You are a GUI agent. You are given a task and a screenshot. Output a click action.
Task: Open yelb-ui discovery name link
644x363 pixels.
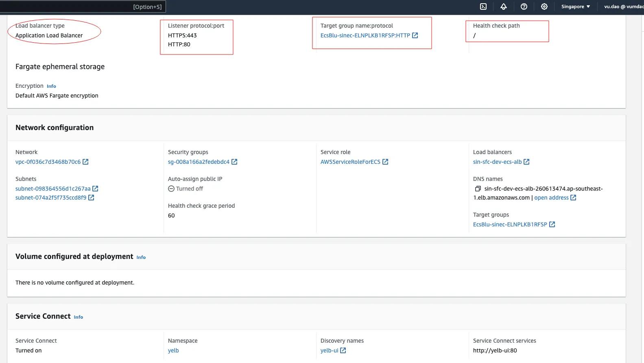tap(329, 350)
